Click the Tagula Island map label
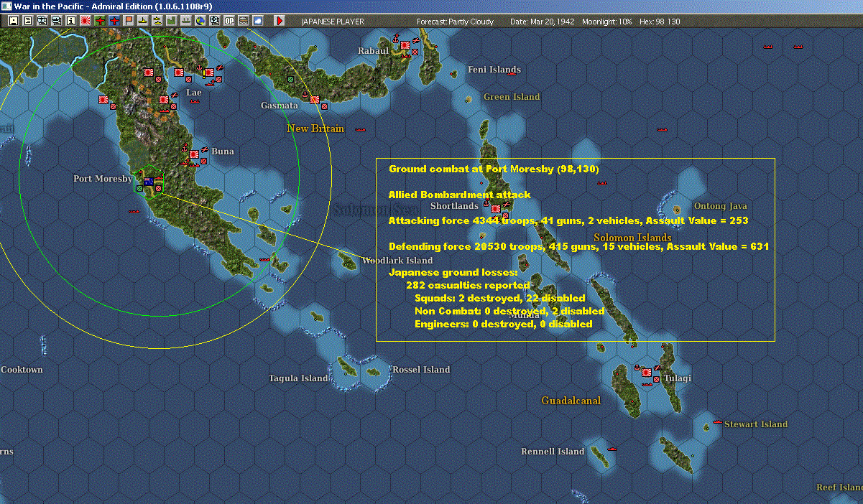The image size is (863, 504). (x=298, y=378)
